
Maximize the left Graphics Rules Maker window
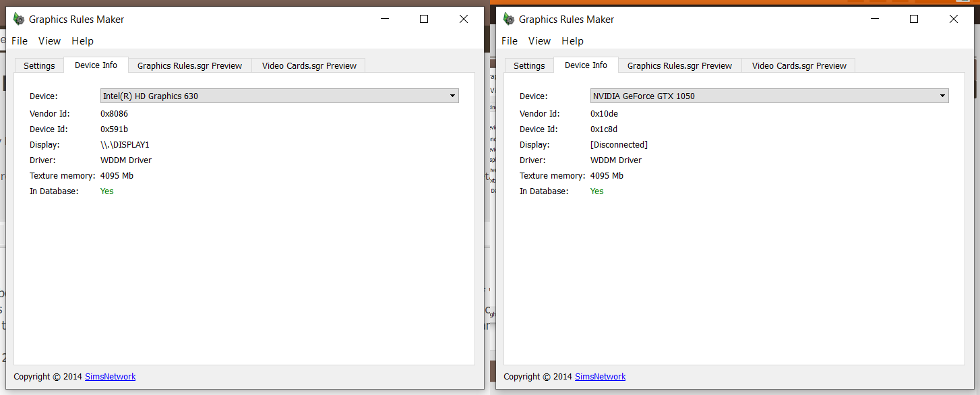[x=424, y=19]
